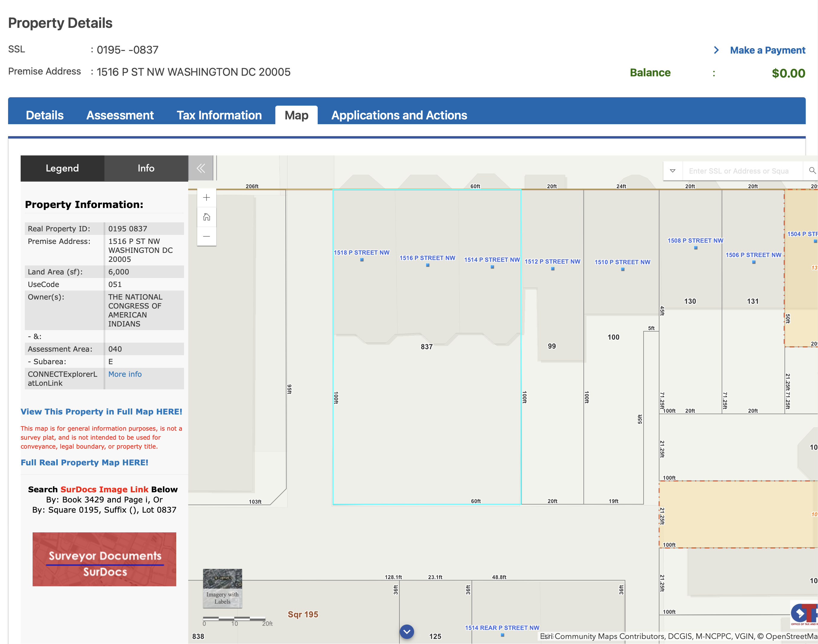The height and width of the screenshot is (644, 818).
Task: Switch to the Info panel tab
Action: (146, 168)
